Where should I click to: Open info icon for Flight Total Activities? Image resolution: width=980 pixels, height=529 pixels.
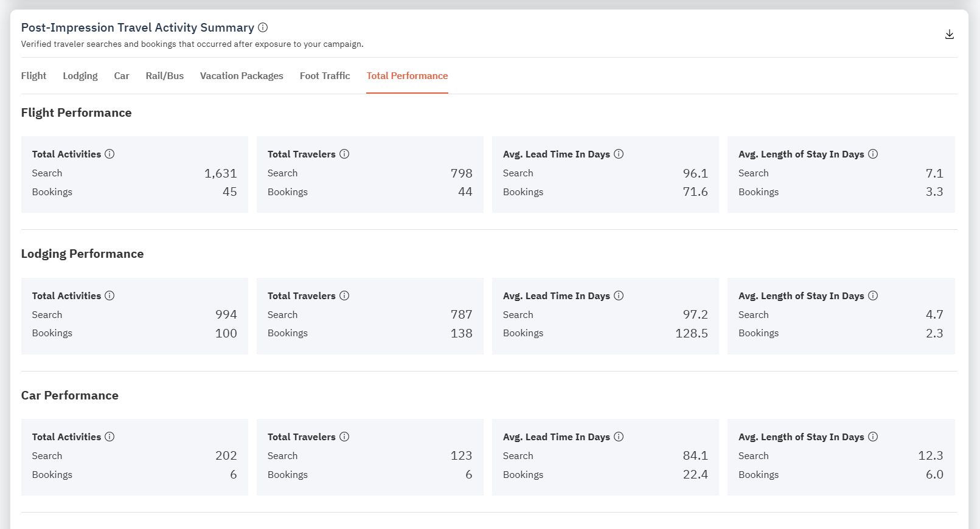[x=109, y=154]
